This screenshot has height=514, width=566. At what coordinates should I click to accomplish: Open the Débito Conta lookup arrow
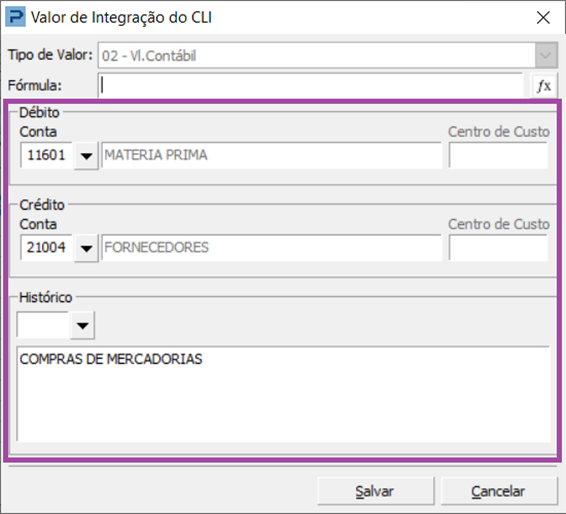(86, 156)
